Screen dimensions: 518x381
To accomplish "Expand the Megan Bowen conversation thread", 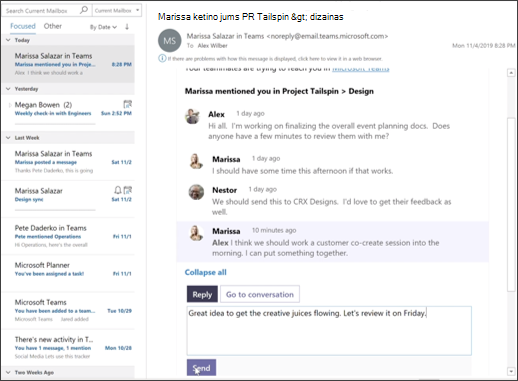I will [10, 105].
